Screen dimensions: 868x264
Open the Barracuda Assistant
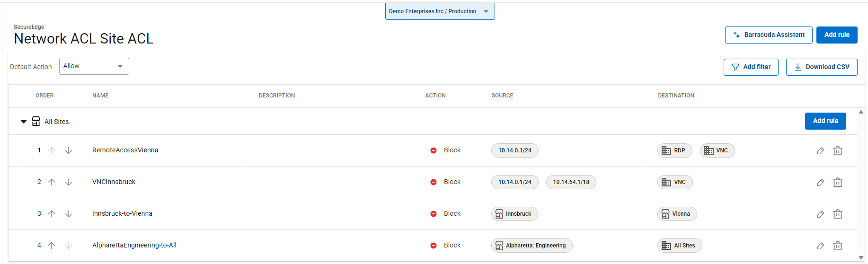(768, 35)
